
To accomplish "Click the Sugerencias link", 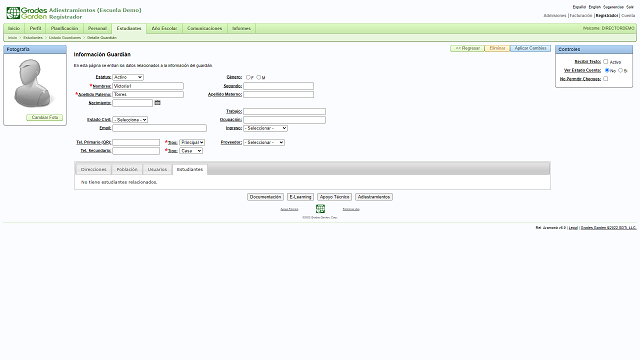I will (x=613, y=7).
